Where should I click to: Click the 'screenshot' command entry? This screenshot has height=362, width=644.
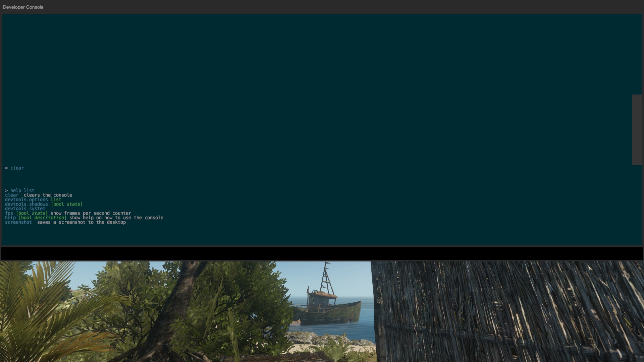(x=18, y=222)
